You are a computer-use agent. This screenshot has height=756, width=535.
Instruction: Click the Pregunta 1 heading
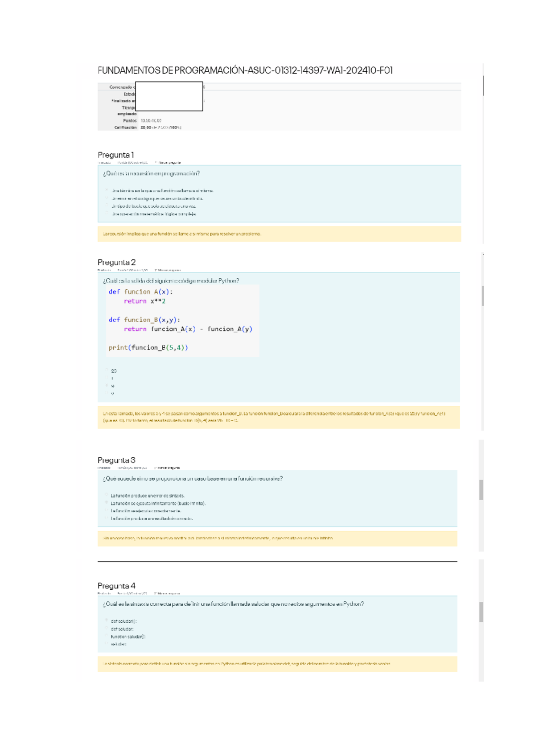tap(115, 155)
